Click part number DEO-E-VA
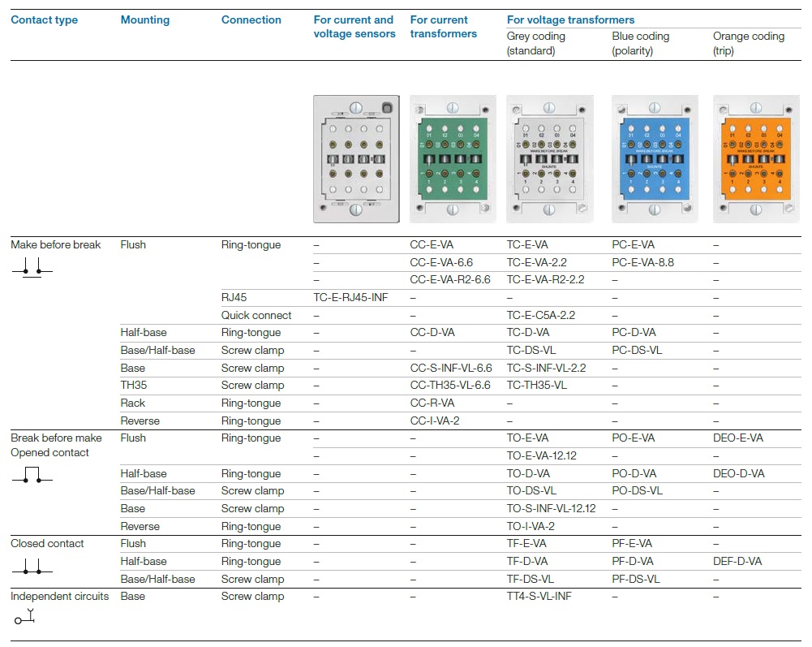 [x=738, y=438]
